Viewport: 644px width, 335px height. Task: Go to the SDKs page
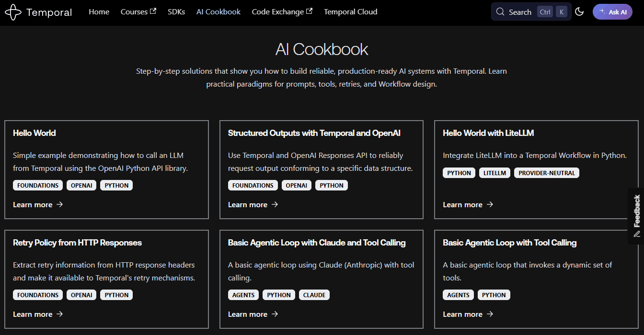176,12
